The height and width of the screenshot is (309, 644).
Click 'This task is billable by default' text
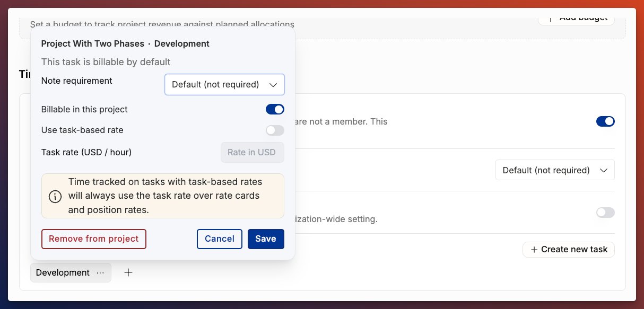(106, 62)
